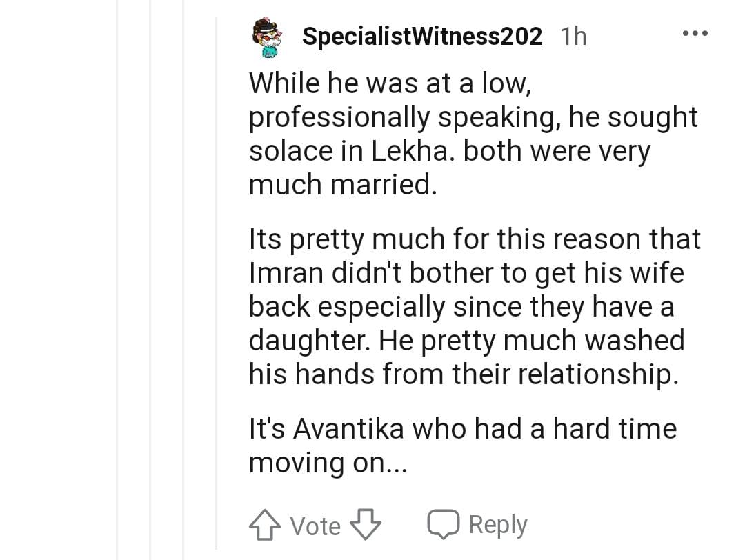
Task: Click the 1h comment timestamp
Action: (573, 37)
